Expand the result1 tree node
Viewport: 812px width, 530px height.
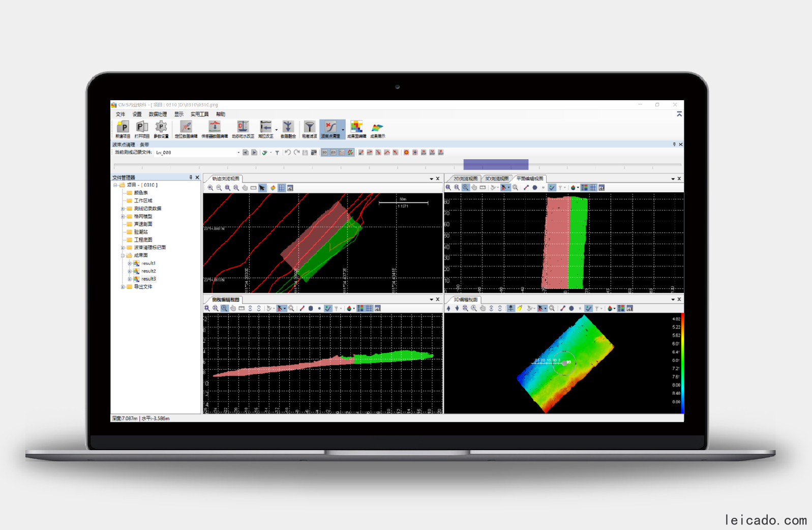click(x=130, y=263)
